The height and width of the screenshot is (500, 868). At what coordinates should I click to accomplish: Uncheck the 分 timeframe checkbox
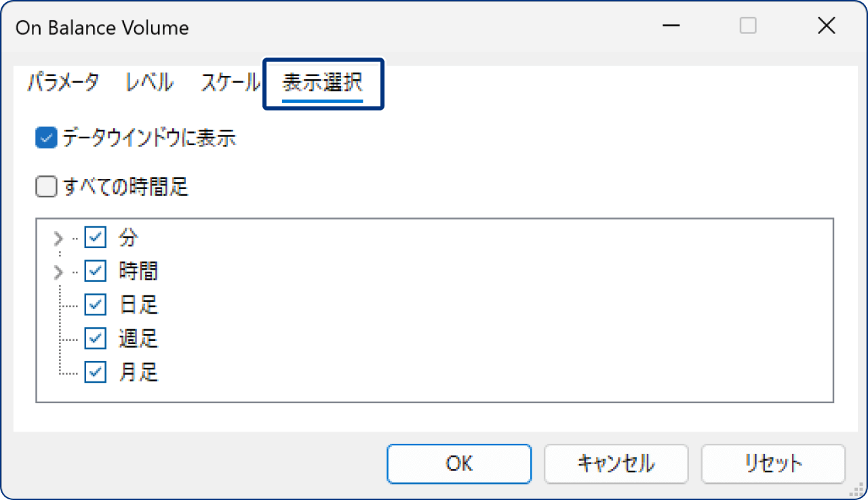(95, 237)
